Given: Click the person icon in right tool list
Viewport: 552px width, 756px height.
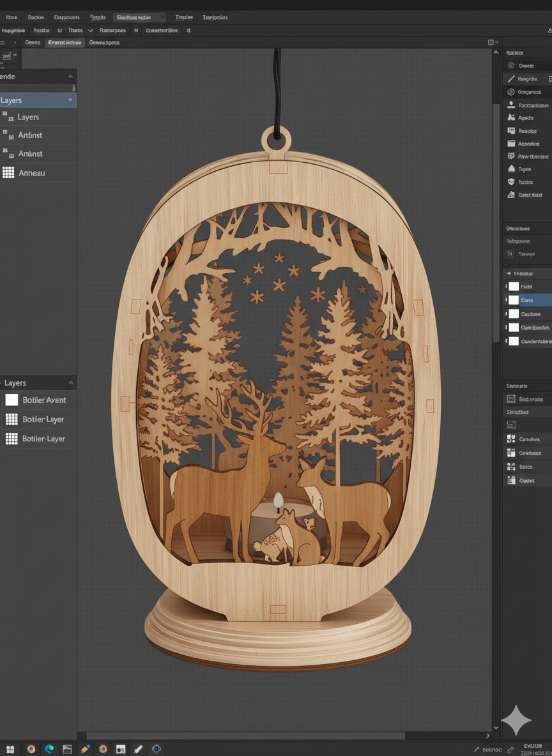Looking at the screenshot, I should [x=511, y=105].
